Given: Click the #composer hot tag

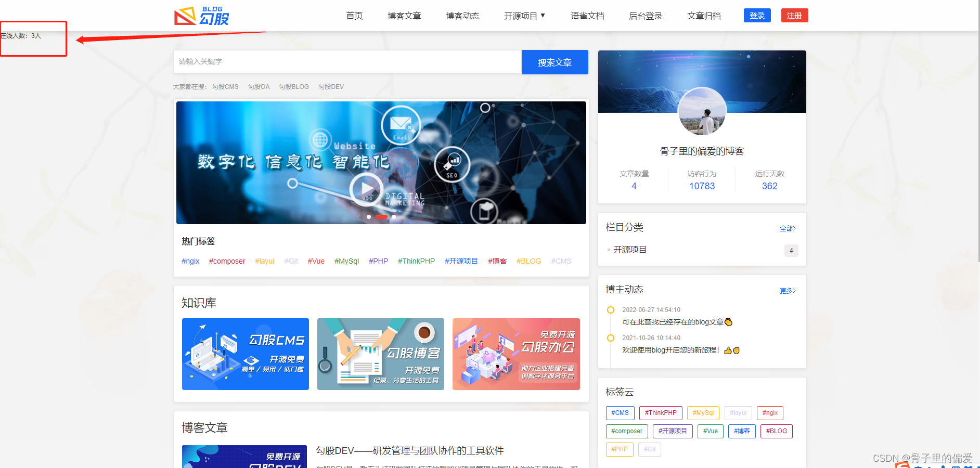Looking at the screenshot, I should tap(227, 261).
